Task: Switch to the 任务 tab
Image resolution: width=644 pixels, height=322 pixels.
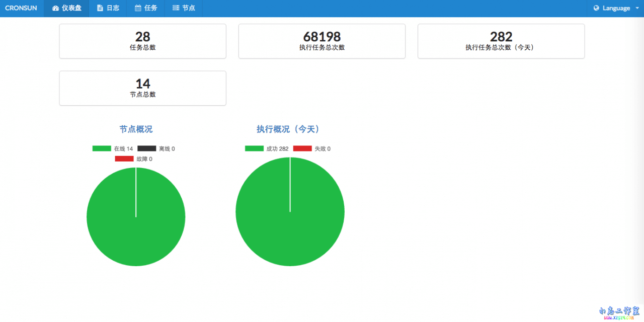Action: click(x=145, y=8)
